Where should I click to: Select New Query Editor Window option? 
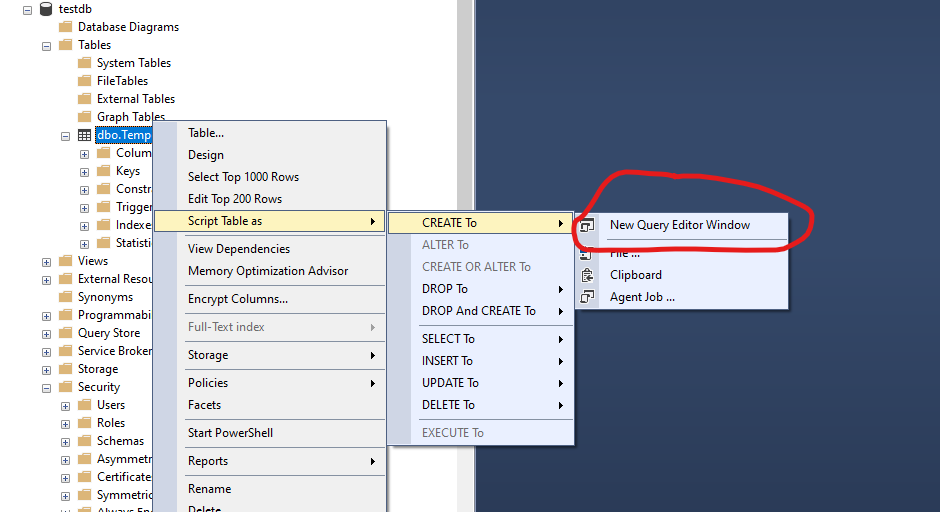coord(680,225)
